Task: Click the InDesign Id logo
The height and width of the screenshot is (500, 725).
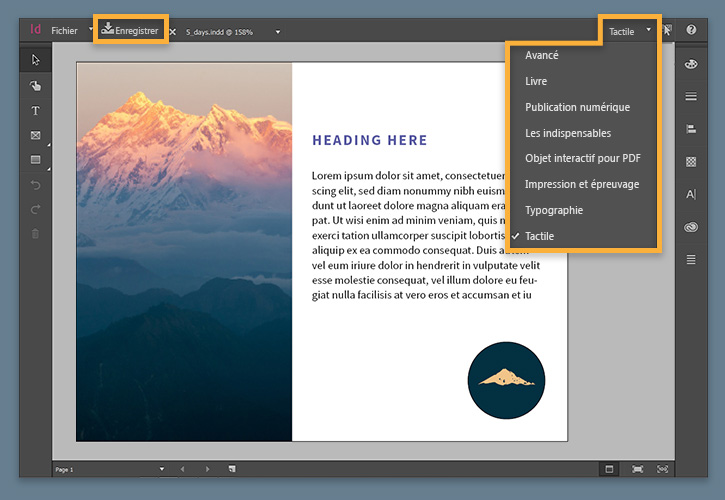Action: tap(35, 30)
